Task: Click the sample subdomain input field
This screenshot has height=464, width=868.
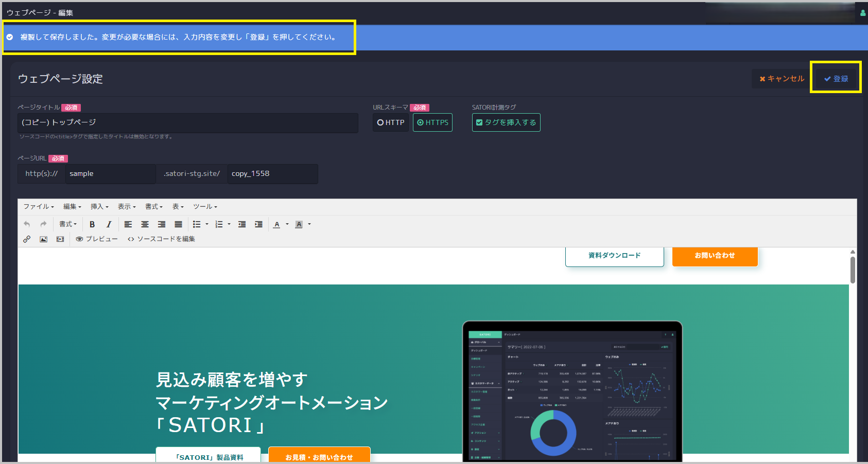Action: [110, 174]
